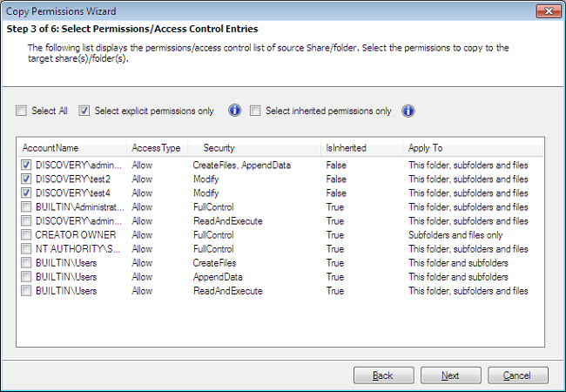
Task: Check the NT AUTHORITY FullControl entry
Action: (26, 248)
